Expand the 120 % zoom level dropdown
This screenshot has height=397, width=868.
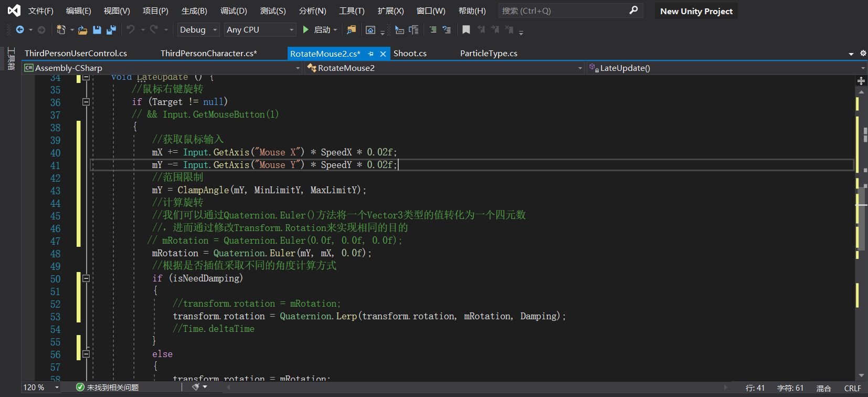coord(56,387)
